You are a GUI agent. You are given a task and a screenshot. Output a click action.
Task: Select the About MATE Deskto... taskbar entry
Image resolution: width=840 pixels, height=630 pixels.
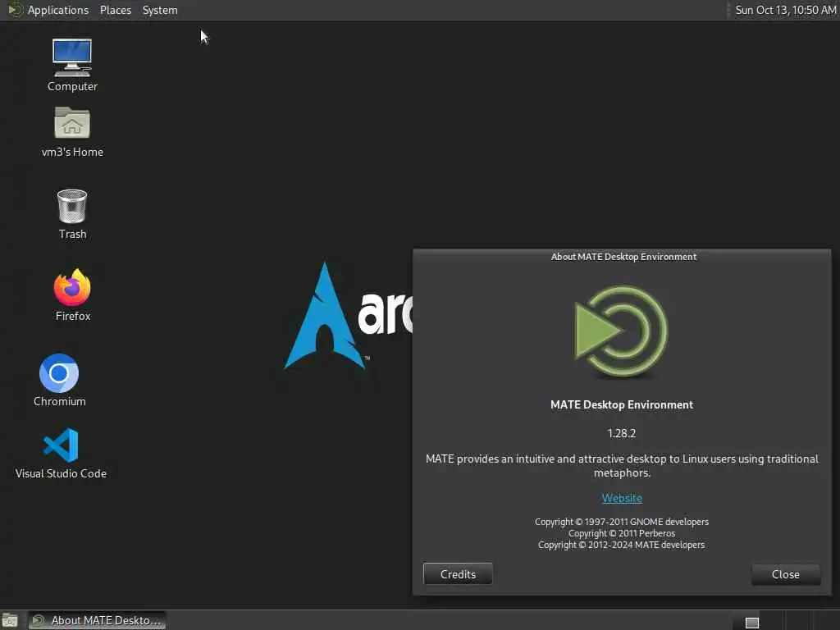[x=97, y=620]
